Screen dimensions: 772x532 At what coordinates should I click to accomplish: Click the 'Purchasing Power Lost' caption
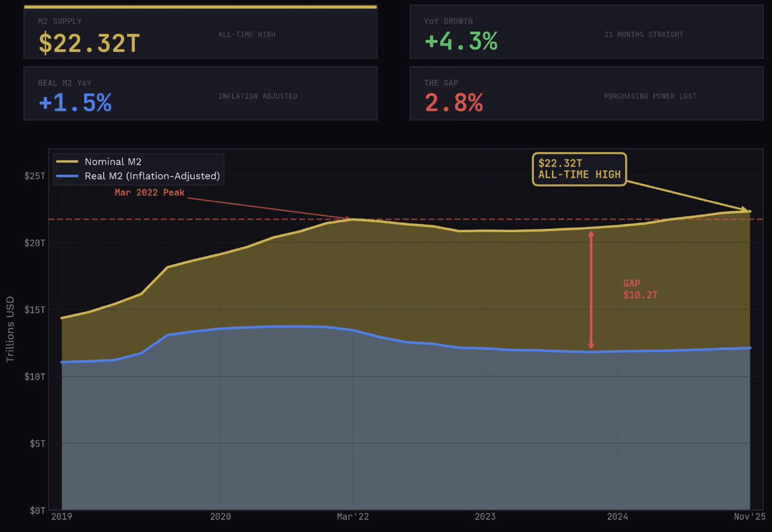pyautogui.click(x=650, y=96)
